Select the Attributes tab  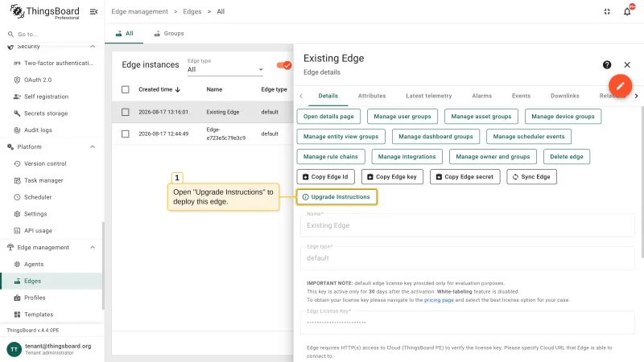point(372,96)
